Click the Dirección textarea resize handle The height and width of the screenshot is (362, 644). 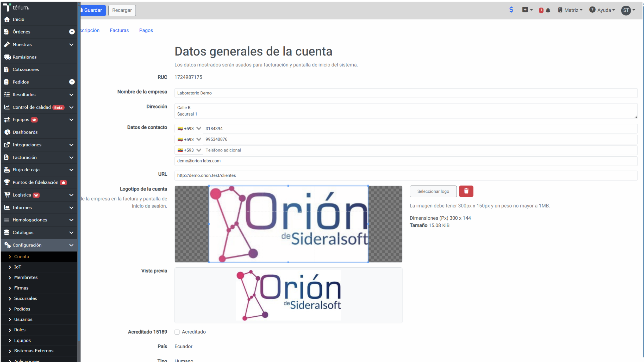(635, 117)
